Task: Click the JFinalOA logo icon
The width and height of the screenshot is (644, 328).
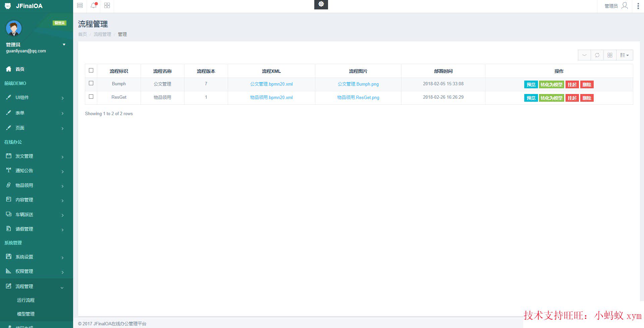Action: tap(8, 6)
